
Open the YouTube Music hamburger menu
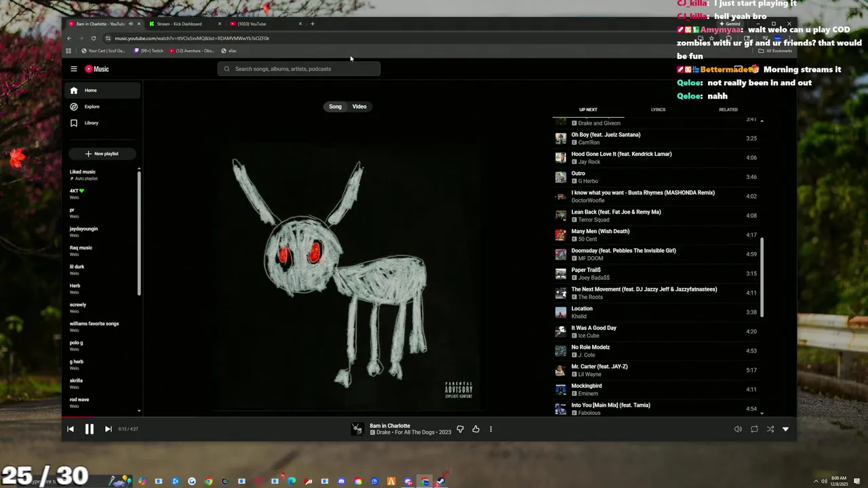(x=74, y=69)
